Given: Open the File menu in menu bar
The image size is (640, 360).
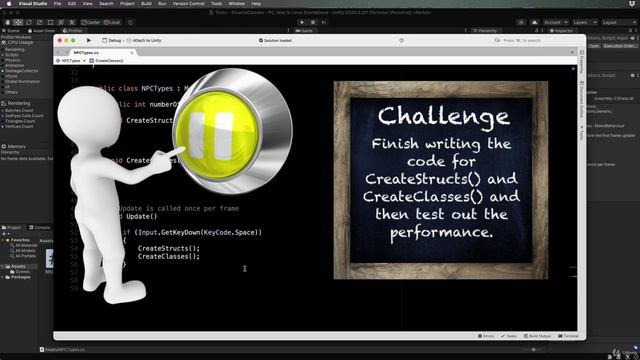Looking at the screenshot, I should (x=58, y=4).
